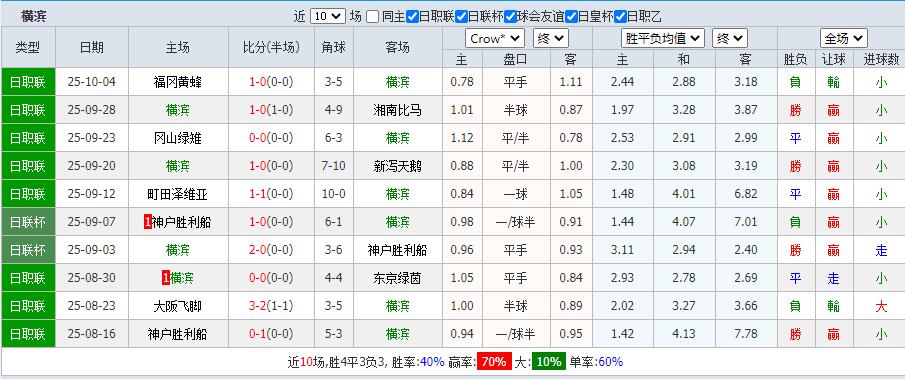Open the 终 dropdown next to Crow*
Screen dimensions: 905x379
[x=551, y=39]
